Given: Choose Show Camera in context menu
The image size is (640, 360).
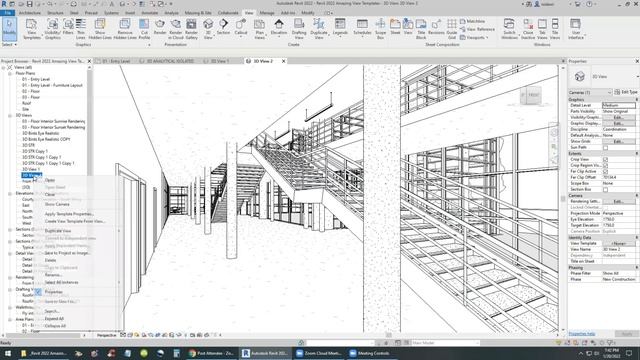Looking at the screenshot, I should (57, 204).
